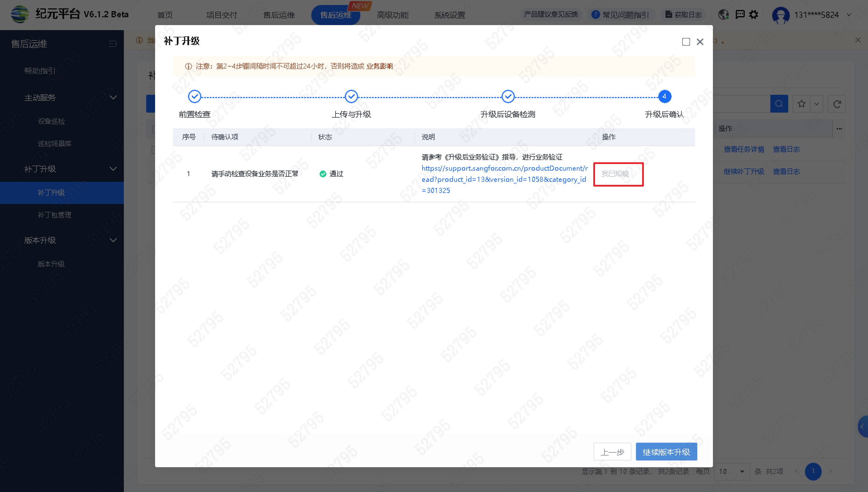Open the per-page count dropdown showing 10

732,471
